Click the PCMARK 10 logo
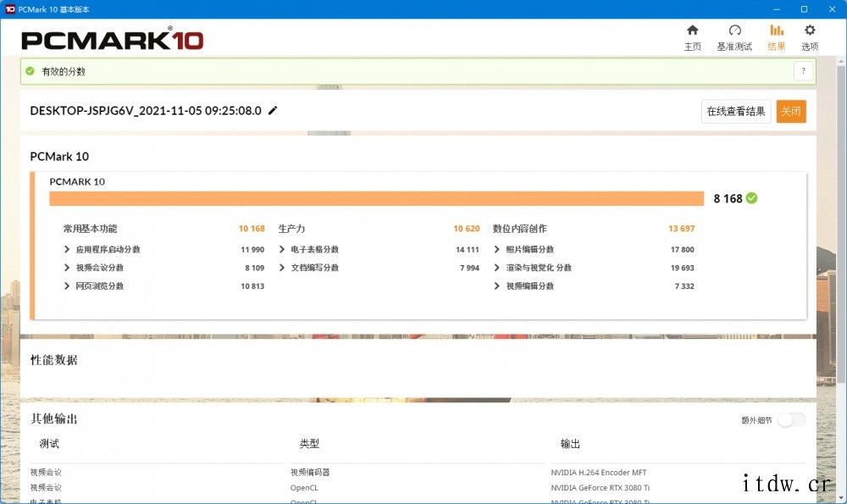Screen dimensions: 847x504 113,40
